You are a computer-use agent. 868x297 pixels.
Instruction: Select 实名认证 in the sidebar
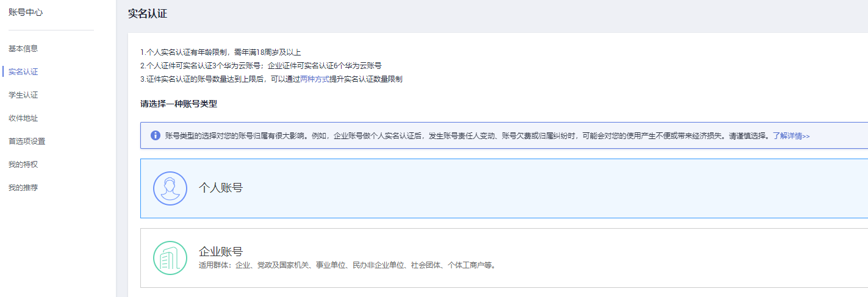point(23,72)
